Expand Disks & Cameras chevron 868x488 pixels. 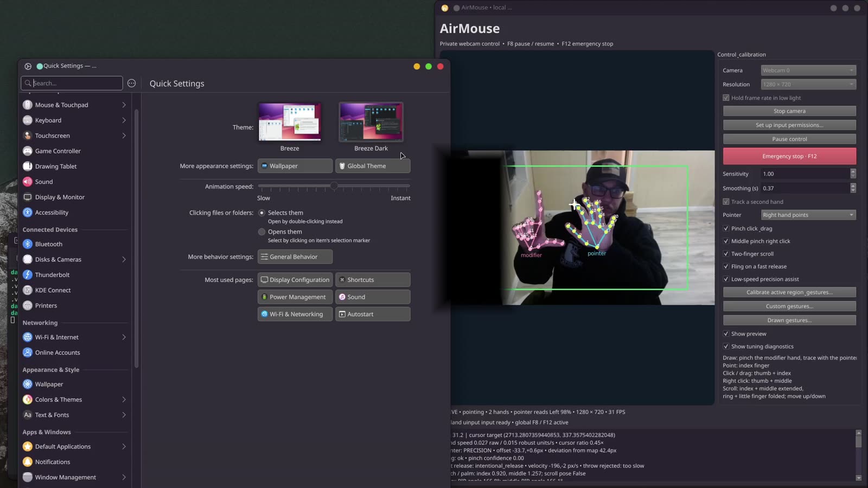124,259
